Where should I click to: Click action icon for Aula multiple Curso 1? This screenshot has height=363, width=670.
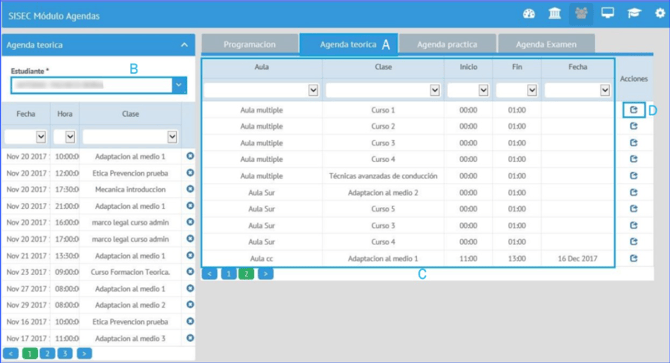click(634, 110)
